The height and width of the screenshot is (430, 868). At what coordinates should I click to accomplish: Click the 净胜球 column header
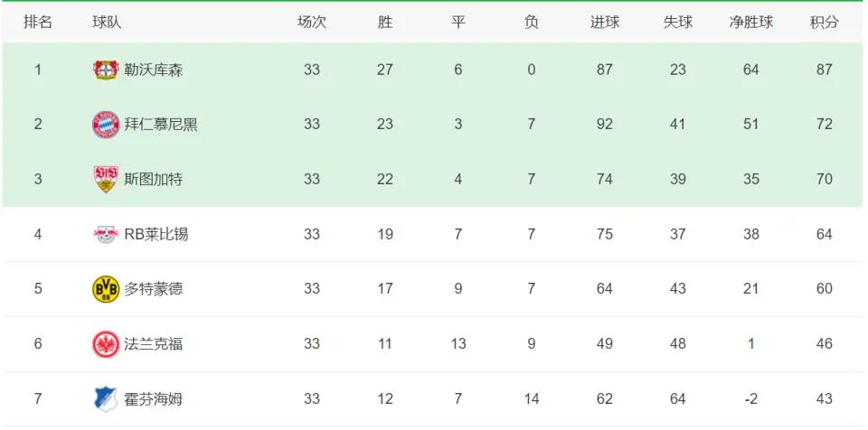(x=751, y=23)
